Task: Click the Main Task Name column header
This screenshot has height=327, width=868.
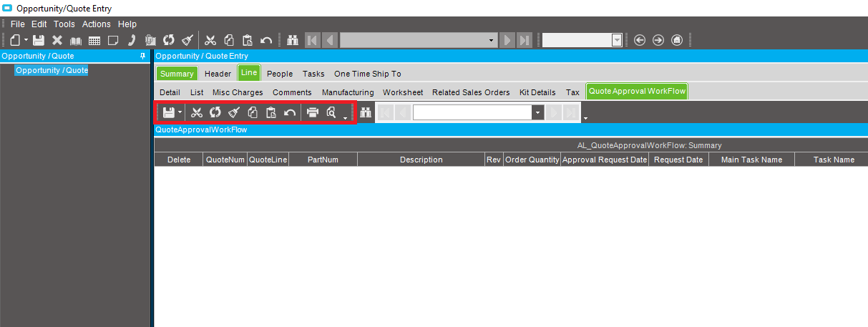Action: click(751, 160)
